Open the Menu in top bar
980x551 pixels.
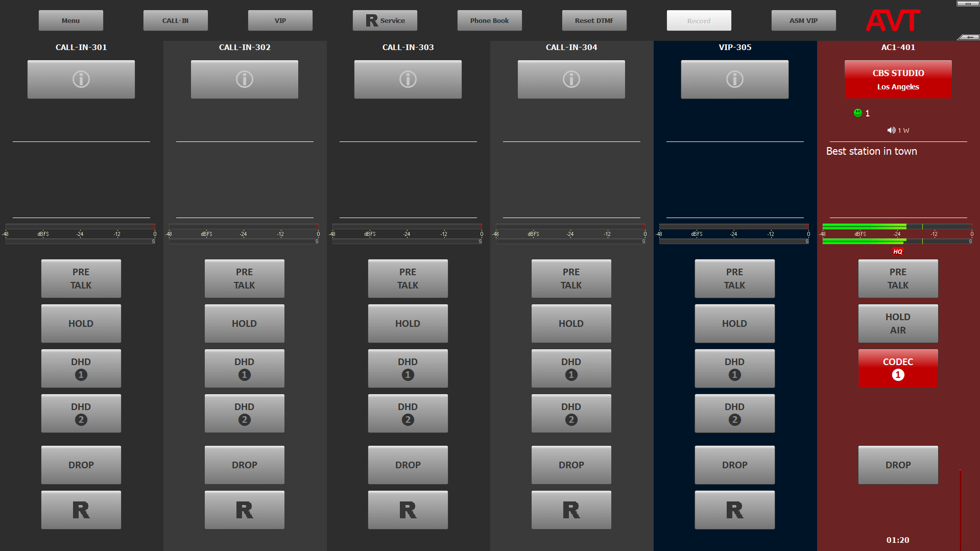71,20
